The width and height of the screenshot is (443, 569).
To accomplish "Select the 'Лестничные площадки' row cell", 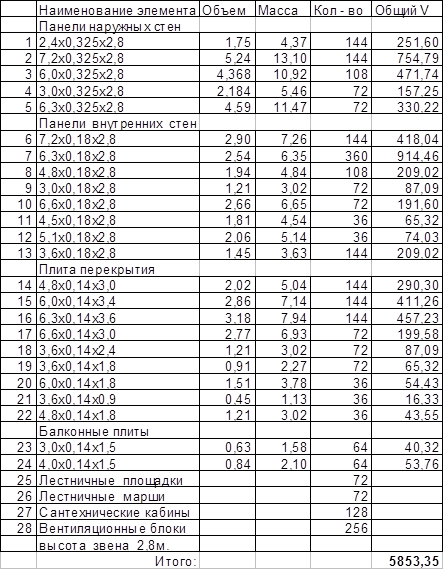I will (118, 480).
